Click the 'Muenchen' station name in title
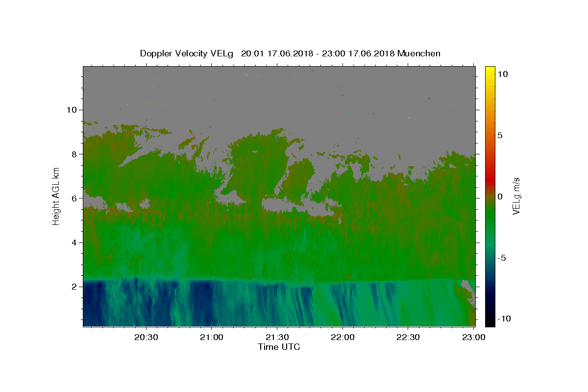 pos(419,53)
